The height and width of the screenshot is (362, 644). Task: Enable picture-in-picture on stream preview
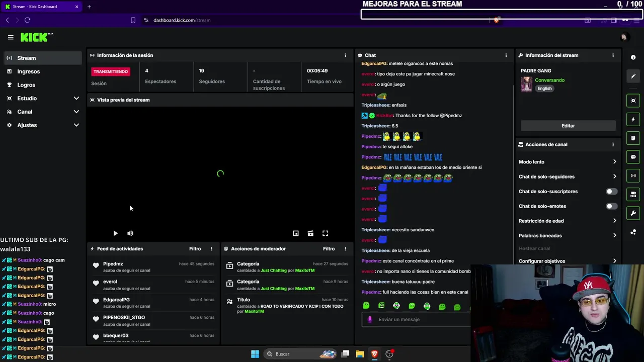296,233
